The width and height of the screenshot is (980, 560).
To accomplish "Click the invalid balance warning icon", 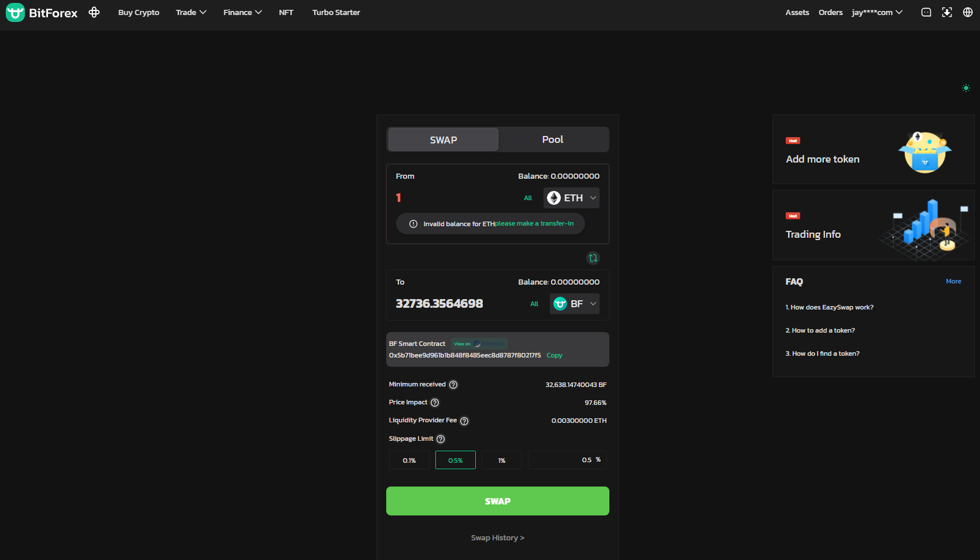I will coord(413,224).
